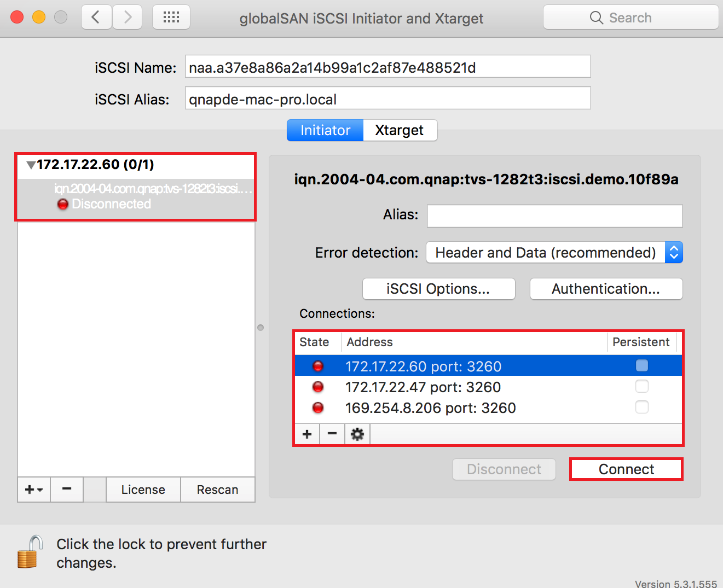Remove target using minus below target list

click(x=67, y=489)
